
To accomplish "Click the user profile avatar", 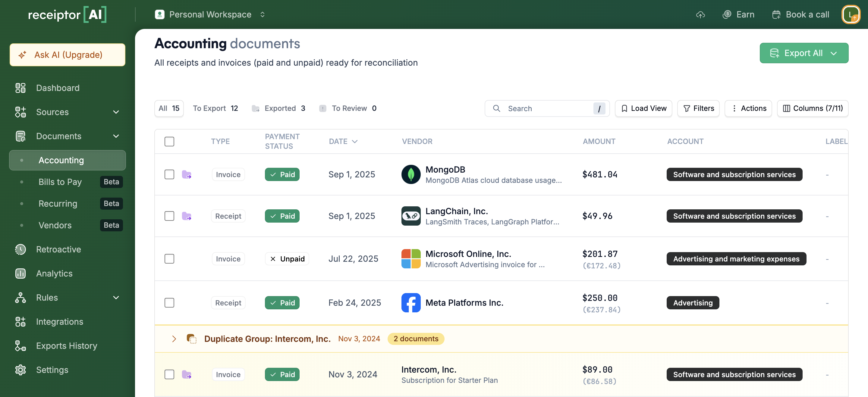I will pos(851,14).
